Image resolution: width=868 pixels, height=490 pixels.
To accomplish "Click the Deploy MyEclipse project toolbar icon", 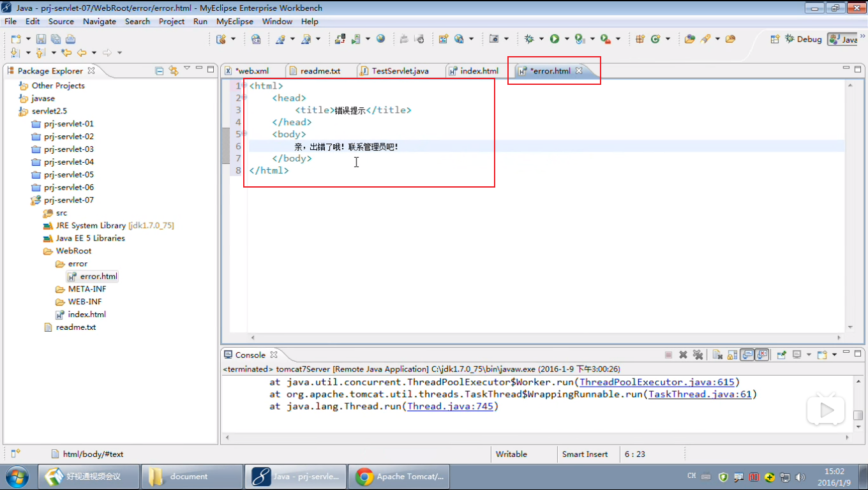I will tap(341, 39).
